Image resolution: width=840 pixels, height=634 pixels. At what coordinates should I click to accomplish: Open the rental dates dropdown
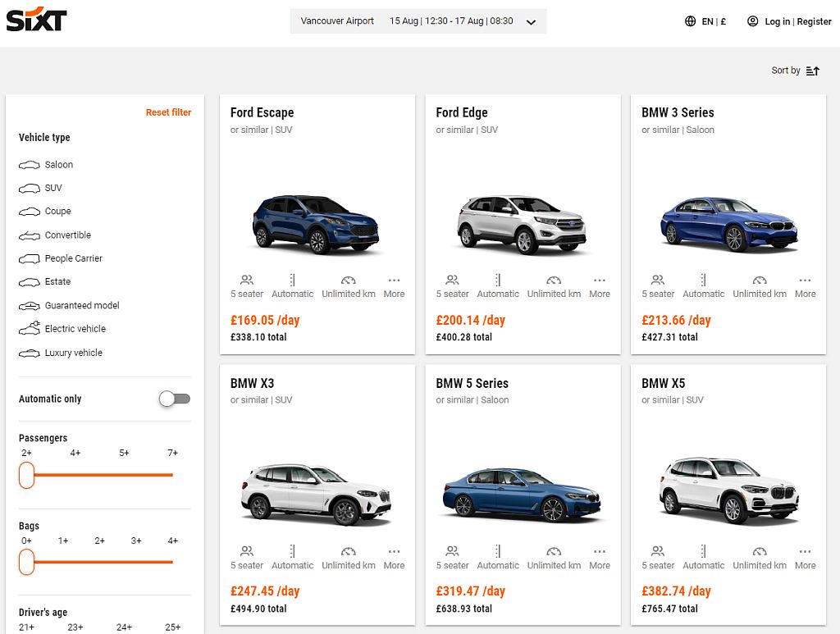click(x=530, y=21)
